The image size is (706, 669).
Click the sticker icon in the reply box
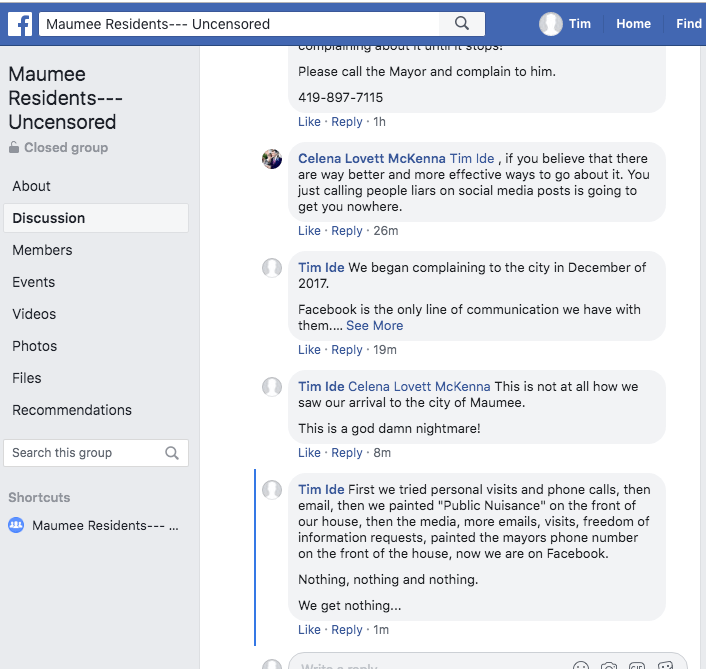664,664
